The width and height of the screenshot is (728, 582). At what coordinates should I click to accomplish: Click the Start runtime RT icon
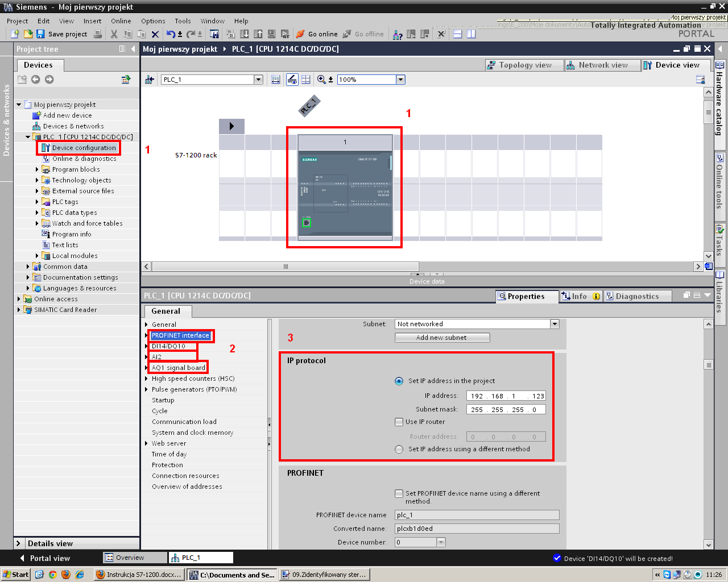tap(285, 34)
